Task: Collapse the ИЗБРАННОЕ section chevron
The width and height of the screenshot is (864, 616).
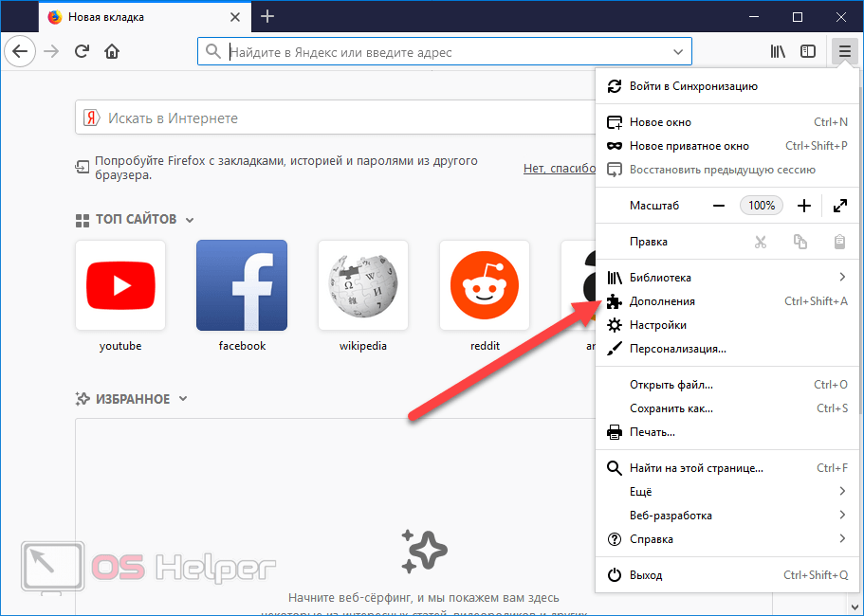Action: pos(183,399)
